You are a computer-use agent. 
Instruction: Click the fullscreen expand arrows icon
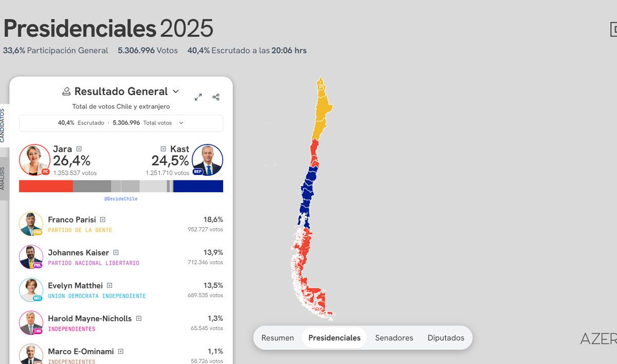click(198, 97)
